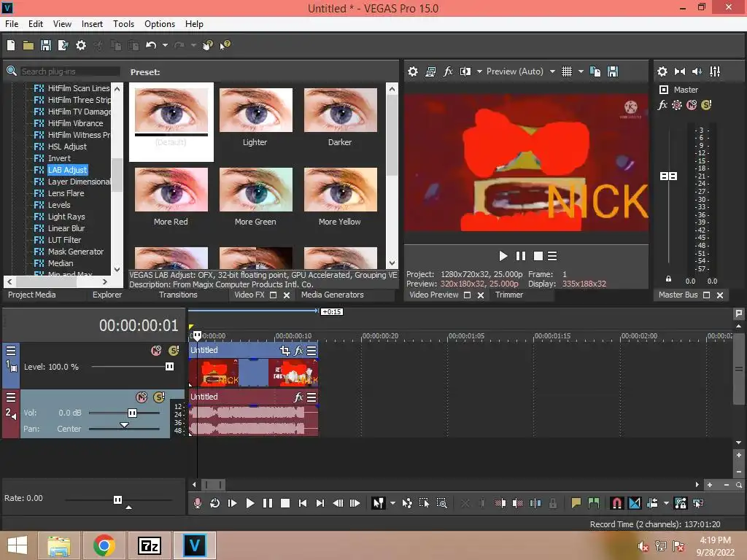Adjust video track Level slider
Viewport: 747px width, 560px height.
(x=169, y=367)
